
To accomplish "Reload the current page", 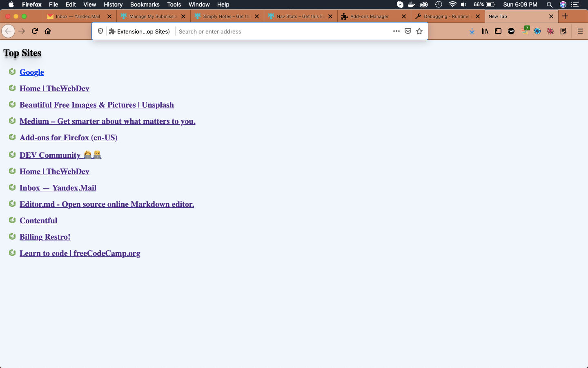I will (x=35, y=31).
